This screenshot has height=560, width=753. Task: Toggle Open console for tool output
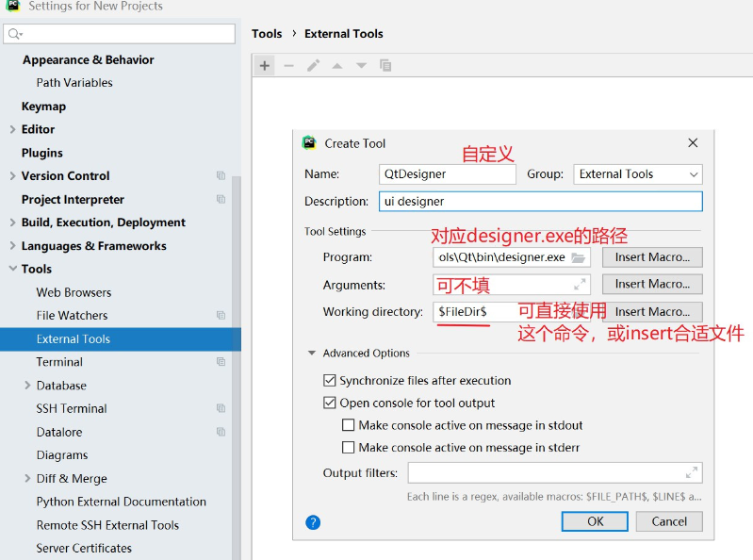click(330, 403)
